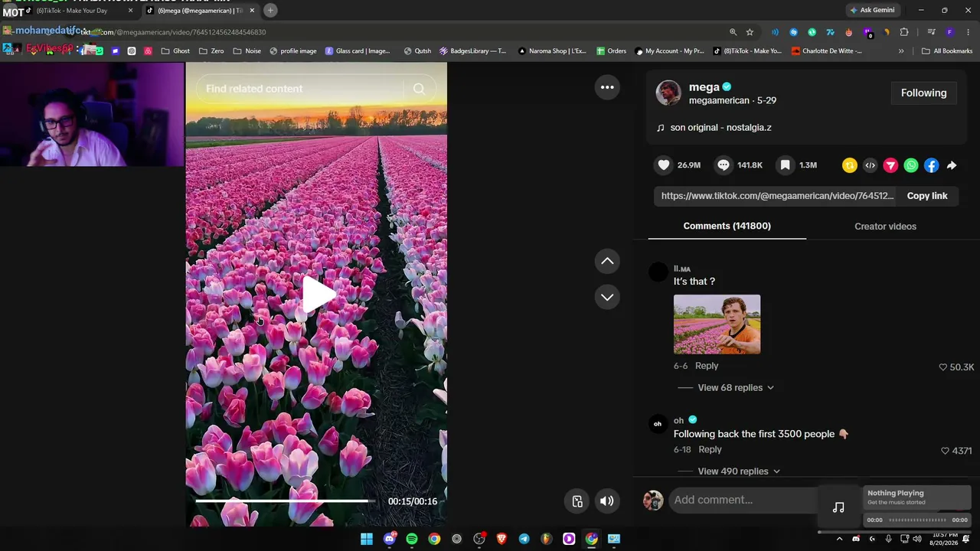Send video to friends with red icon
Screen dimensions: 980x551
(890, 165)
